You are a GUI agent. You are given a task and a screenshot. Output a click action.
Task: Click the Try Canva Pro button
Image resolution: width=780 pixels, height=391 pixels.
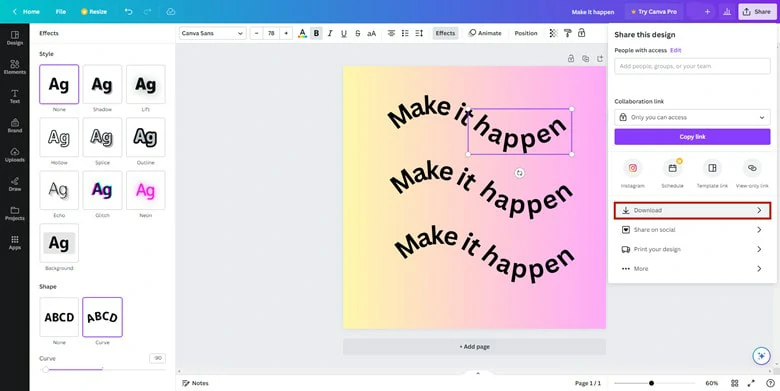[x=654, y=11]
